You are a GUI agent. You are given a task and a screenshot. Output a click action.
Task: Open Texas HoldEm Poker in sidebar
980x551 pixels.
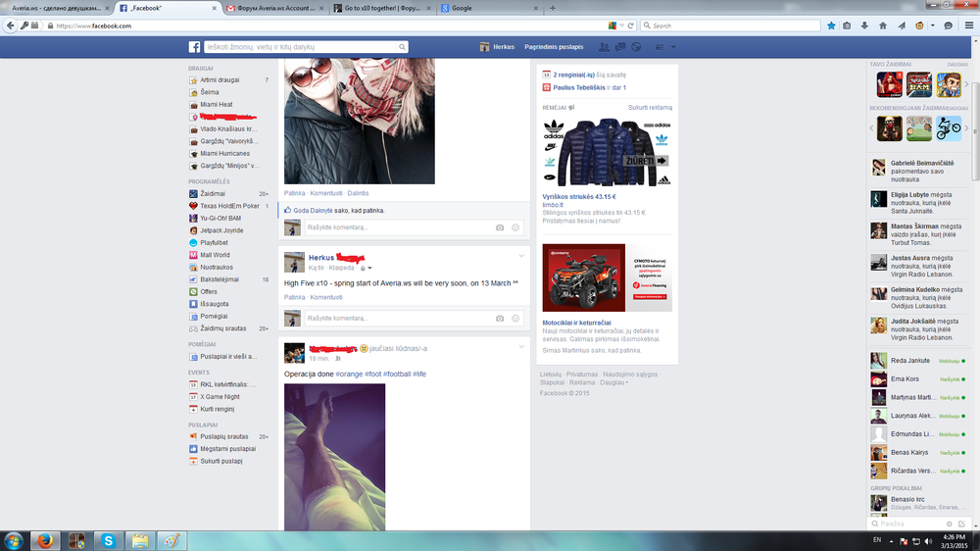tap(229, 206)
